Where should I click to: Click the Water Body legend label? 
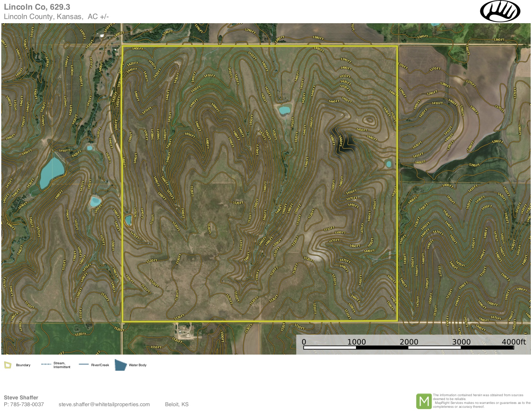(x=138, y=365)
